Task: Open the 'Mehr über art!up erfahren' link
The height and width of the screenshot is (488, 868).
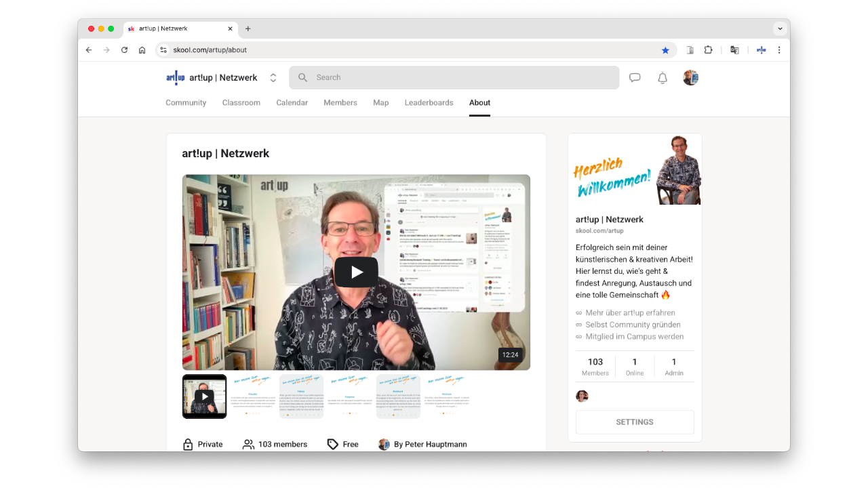Action: pos(630,313)
